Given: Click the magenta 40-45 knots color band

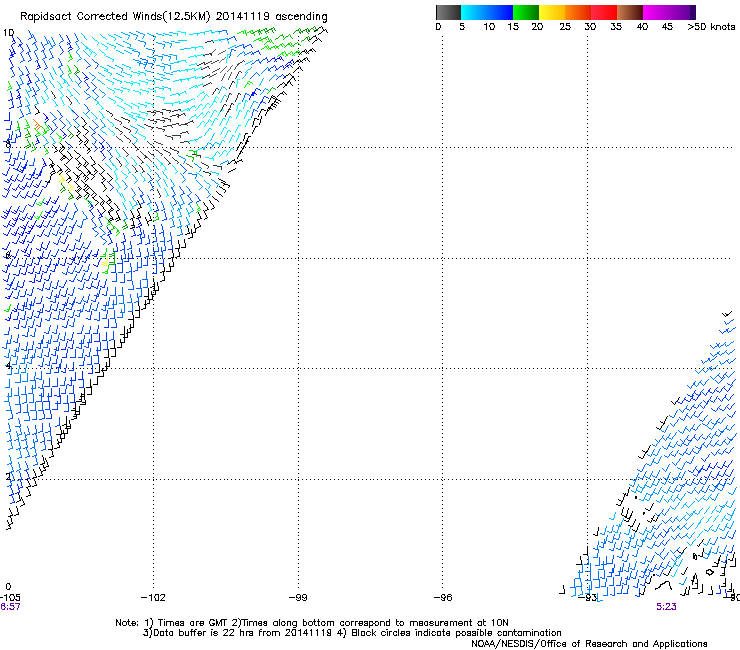Looking at the screenshot, I should coord(656,12).
